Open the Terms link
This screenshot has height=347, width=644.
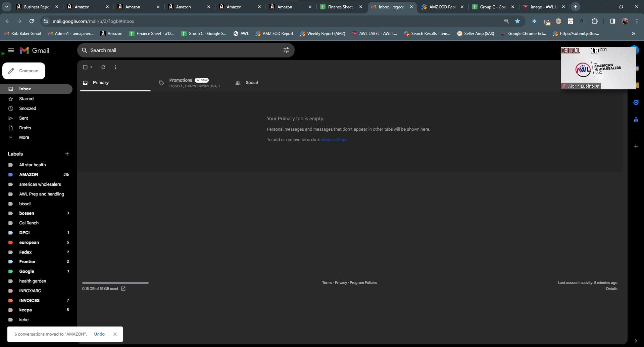[x=327, y=283]
